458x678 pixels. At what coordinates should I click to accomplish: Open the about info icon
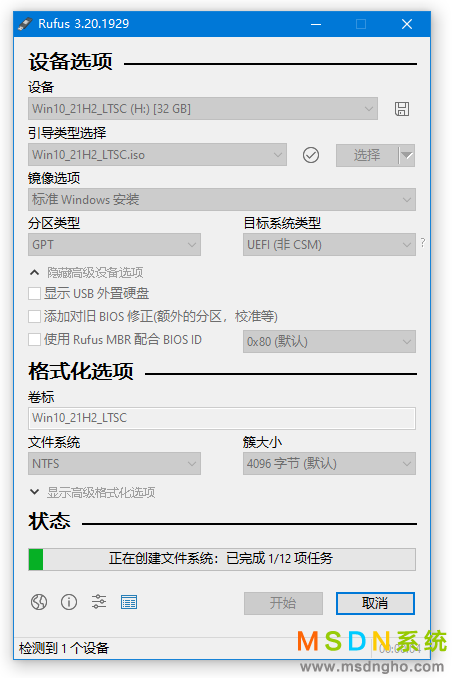point(69,602)
